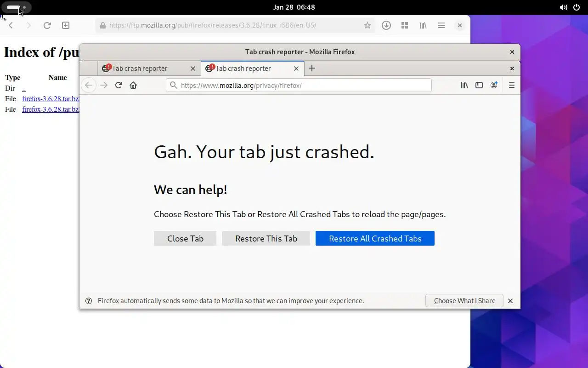This screenshot has width=588, height=368.
Task: Open a new tab in background browser
Action: (x=66, y=25)
